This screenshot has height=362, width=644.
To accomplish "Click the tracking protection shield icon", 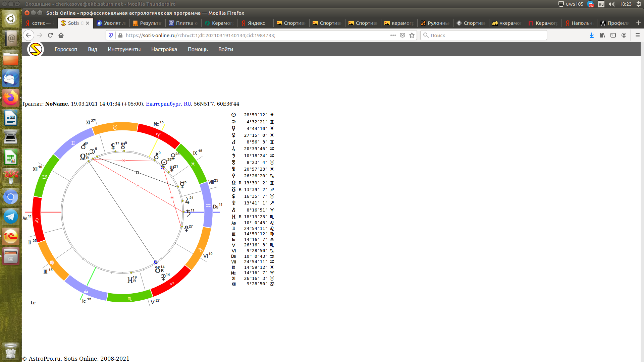I will 111,35.
